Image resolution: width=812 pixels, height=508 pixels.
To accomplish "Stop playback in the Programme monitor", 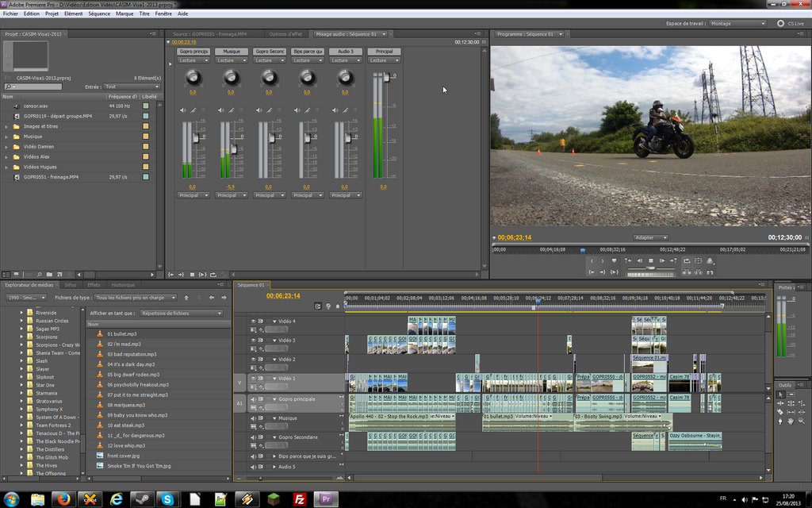I will click(x=651, y=260).
